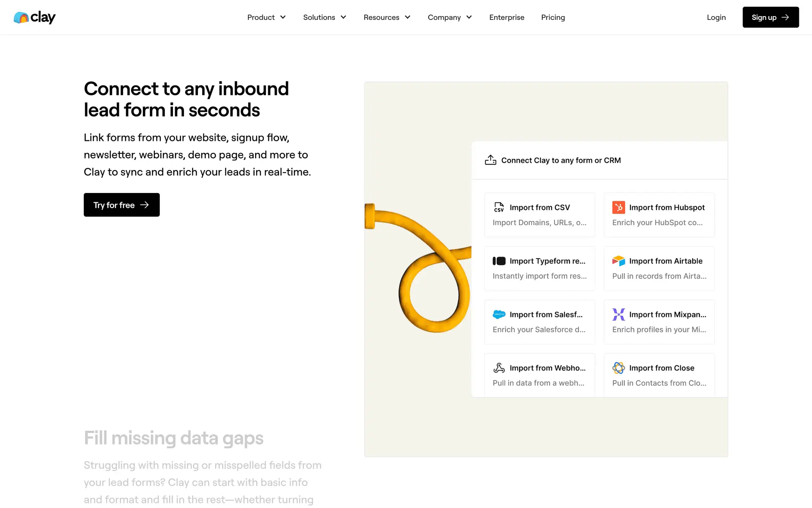Click the Clay logo icon

[21, 17]
